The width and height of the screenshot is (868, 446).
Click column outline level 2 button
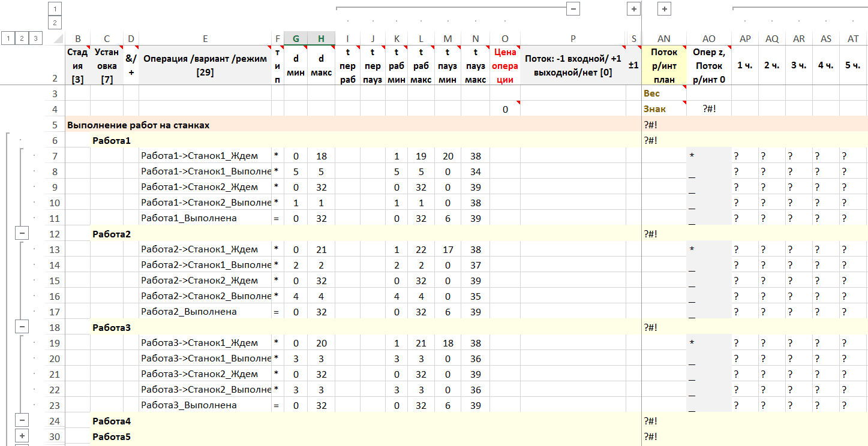click(55, 23)
